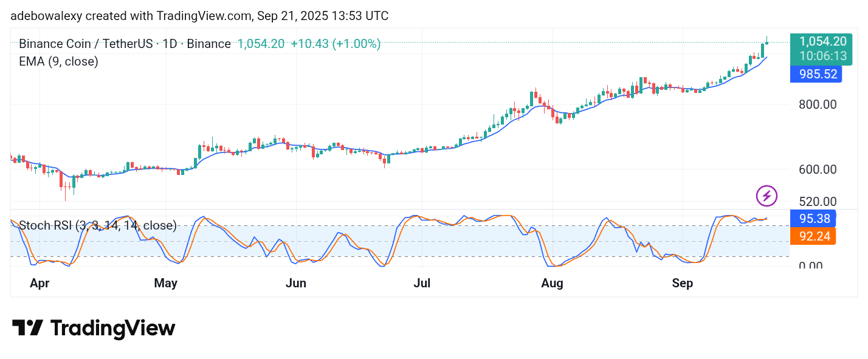Click the May label on time axis
Image resolution: width=868 pixels, height=359 pixels.
[x=165, y=283]
